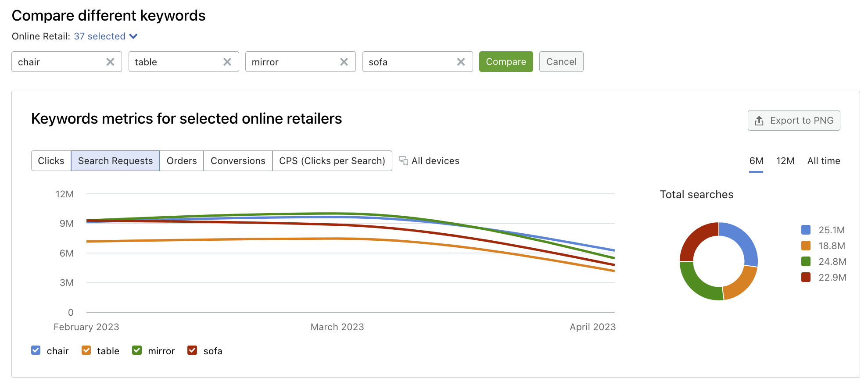Delete the mirror keyword via its X icon
The width and height of the screenshot is (868, 385).
click(x=344, y=62)
